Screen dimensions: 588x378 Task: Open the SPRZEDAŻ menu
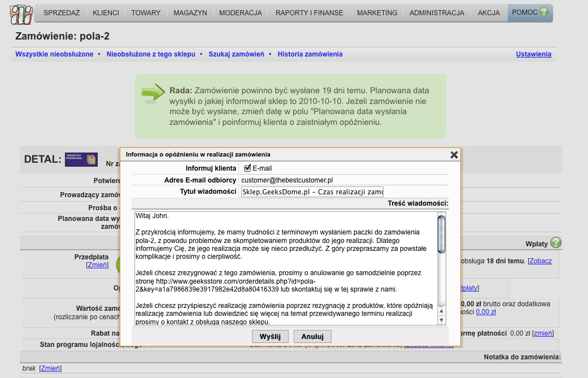tap(62, 13)
